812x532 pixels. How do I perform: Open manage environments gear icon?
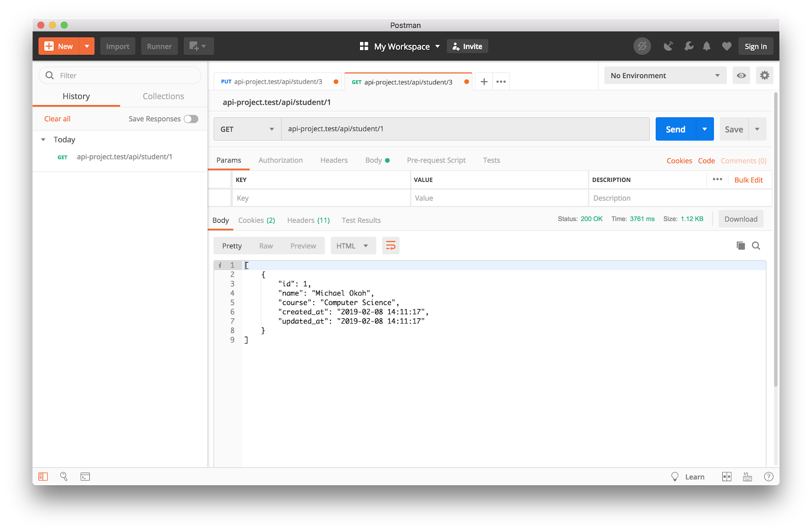tap(765, 76)
